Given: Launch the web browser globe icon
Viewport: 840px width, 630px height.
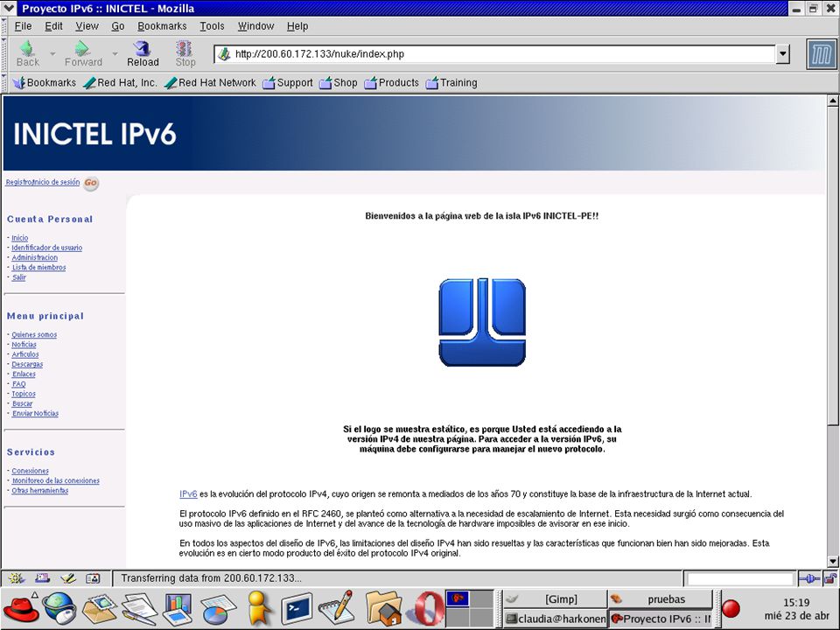Looking at the screenshot, I should [x=60, y=609].
